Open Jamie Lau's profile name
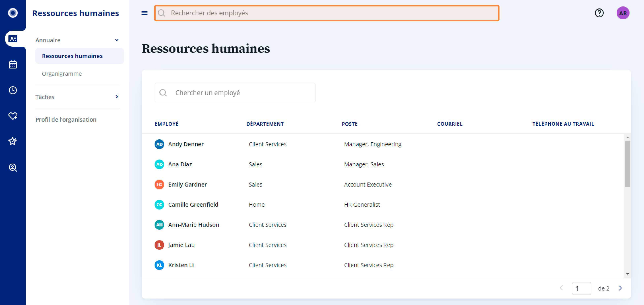644x305 pixels. coord(182,245)
